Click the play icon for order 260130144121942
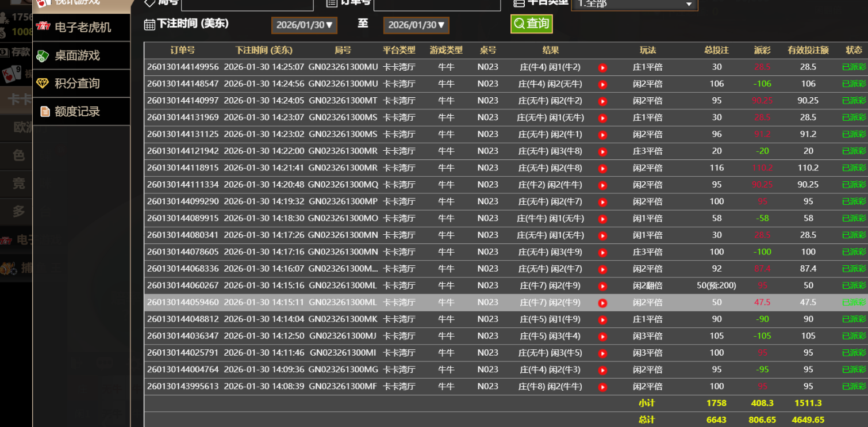 [602, 152]
